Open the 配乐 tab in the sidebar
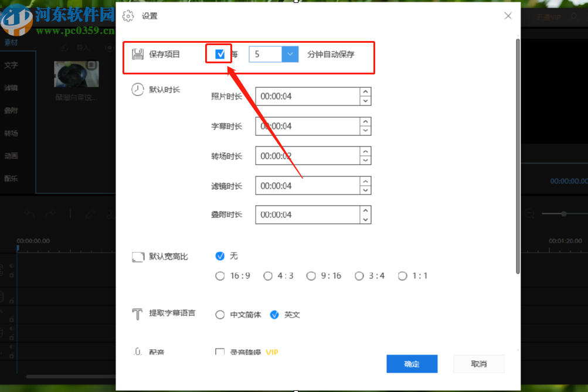588x392 pixels. point(11,179)
